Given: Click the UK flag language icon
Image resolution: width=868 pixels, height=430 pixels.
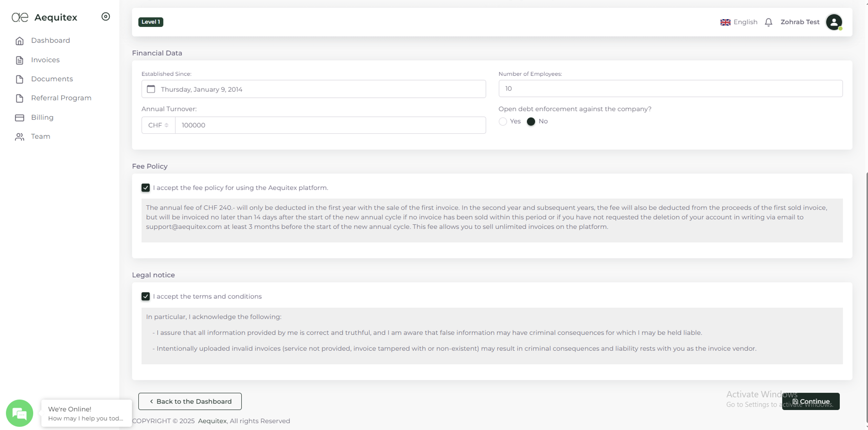Looking at the screenshot, I should 725,22.
